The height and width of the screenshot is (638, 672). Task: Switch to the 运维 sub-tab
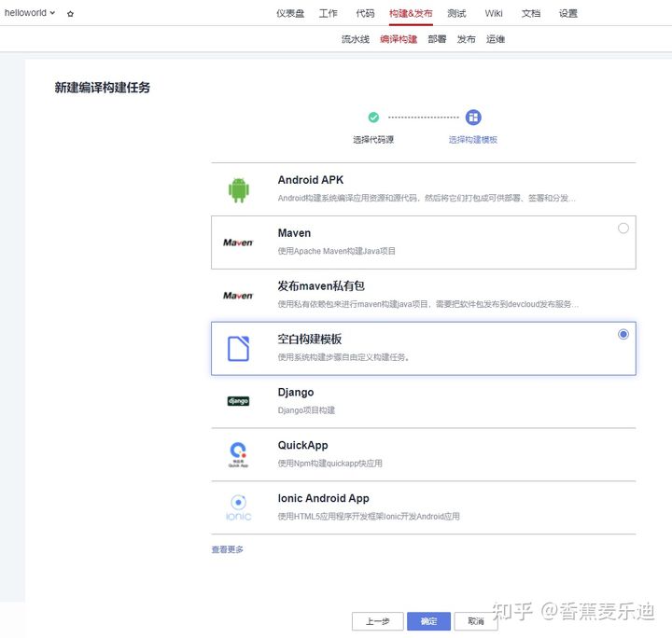tap(496, 39)
